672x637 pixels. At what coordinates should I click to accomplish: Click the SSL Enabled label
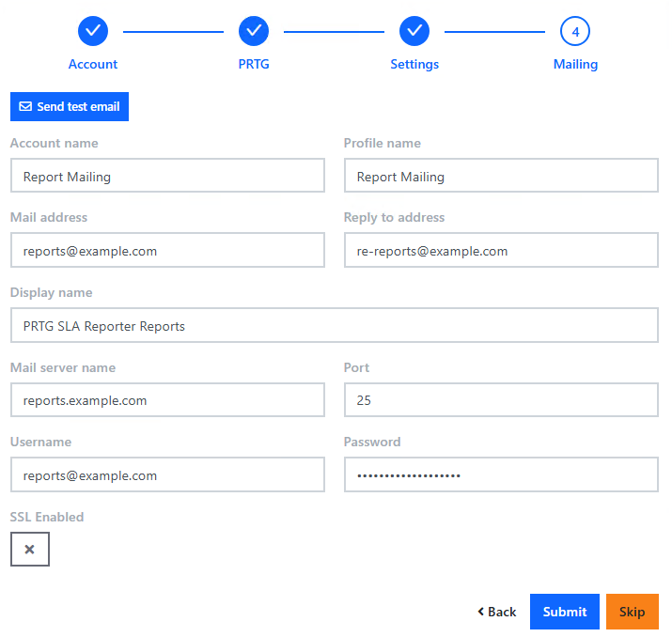coord(47,517)
